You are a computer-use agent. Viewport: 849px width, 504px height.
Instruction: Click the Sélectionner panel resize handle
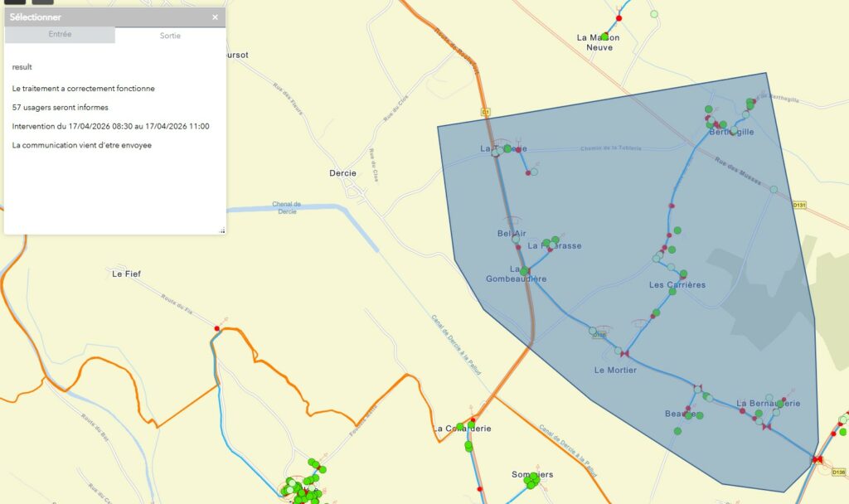pos(221,230)
